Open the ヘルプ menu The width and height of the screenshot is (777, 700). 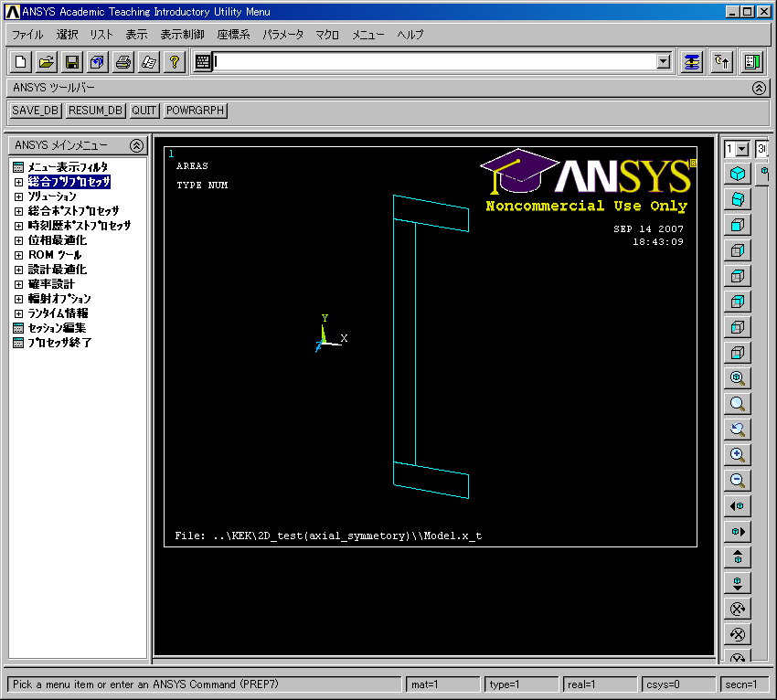pyautogui.click(x=410, y=35)
